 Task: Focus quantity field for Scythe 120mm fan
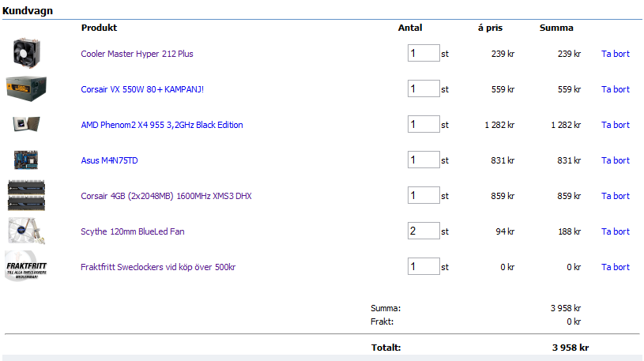[x=424, y=231]
